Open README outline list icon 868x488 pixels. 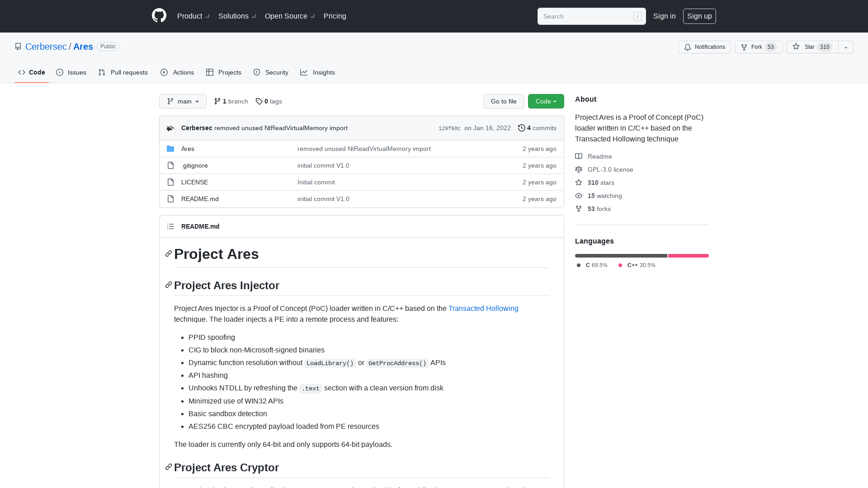pos(170,226)
